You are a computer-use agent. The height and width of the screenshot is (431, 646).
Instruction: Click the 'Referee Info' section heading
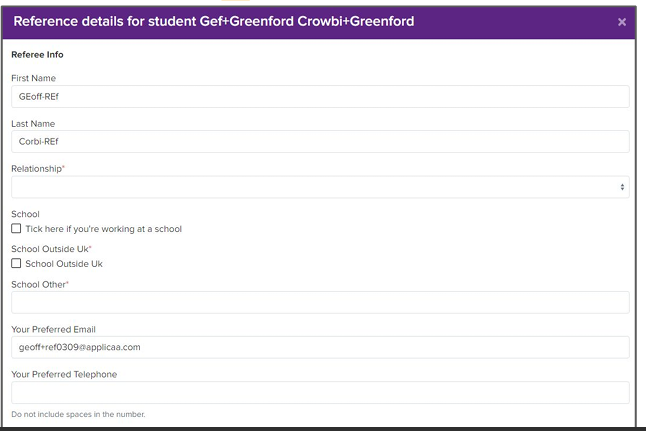tap(37, 55)
